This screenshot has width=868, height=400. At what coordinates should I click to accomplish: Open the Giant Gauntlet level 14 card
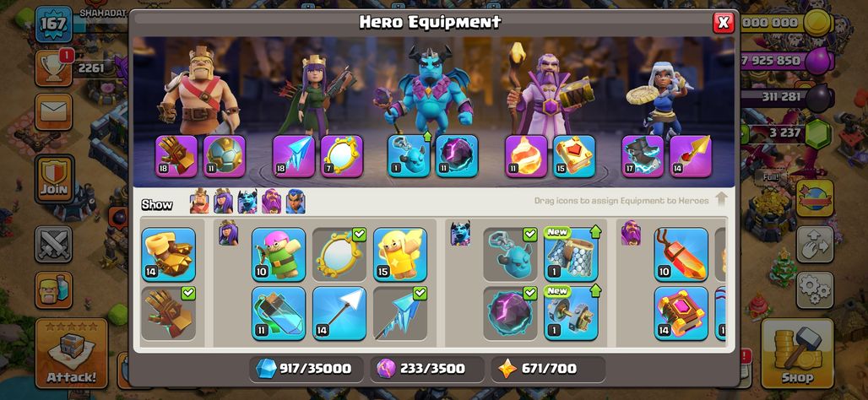(x=168, y=255)
